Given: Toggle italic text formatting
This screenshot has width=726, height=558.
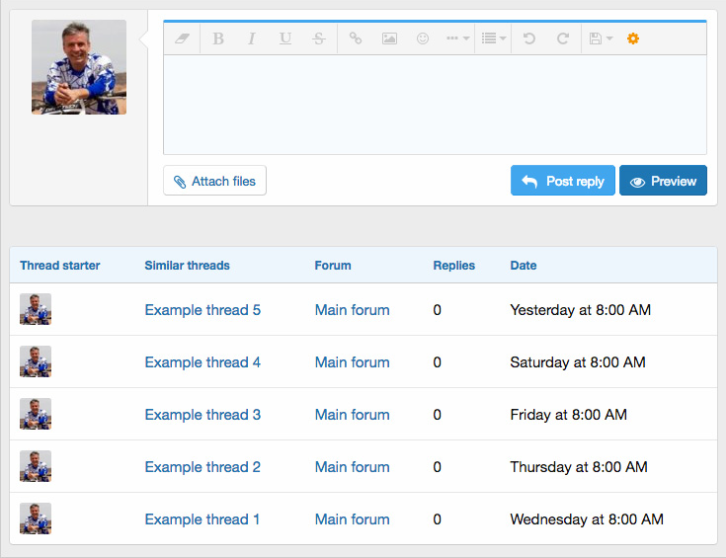Looking at the screenshot, I should 251,39.
